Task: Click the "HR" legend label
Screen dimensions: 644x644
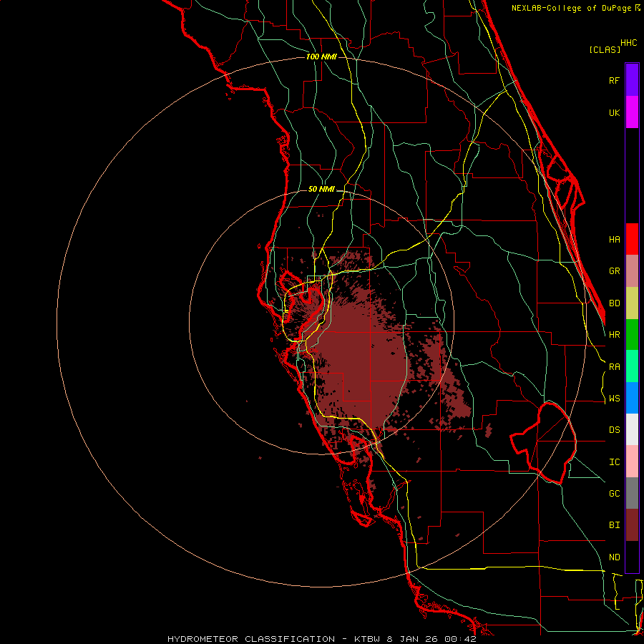Action: coord(614,335)
